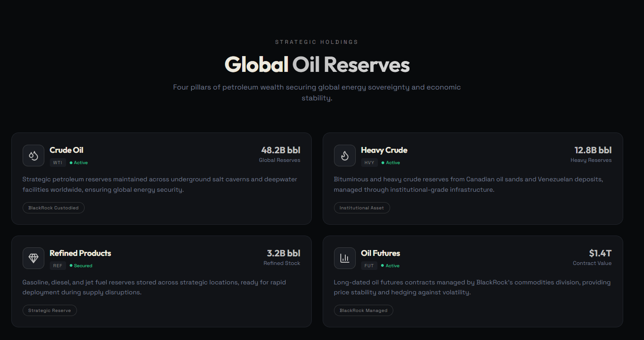The height and width of the screenshot is (340, 644).
Task: Click the REF badge on Refined Products
Action: click(x=57, y=265)
